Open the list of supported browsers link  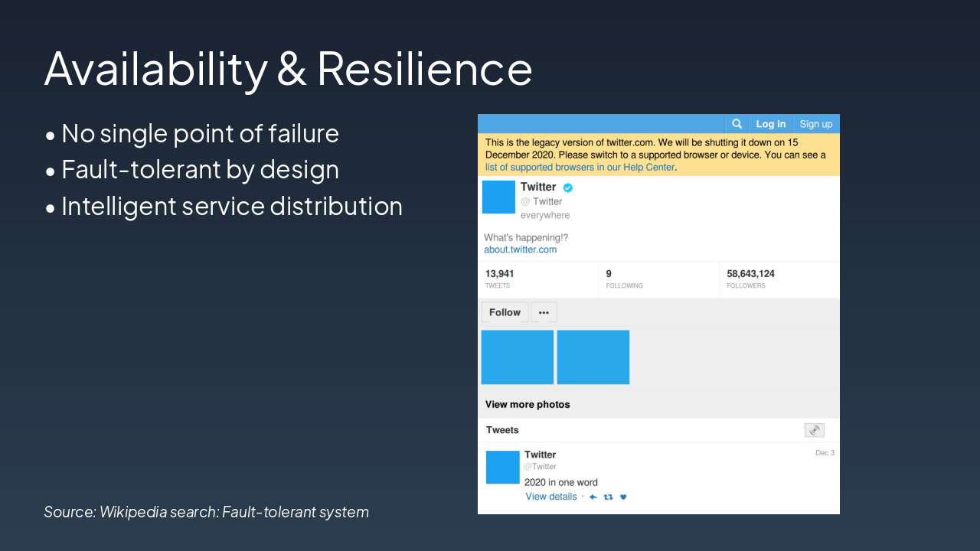pyautogui.click(x=580, y=167)
